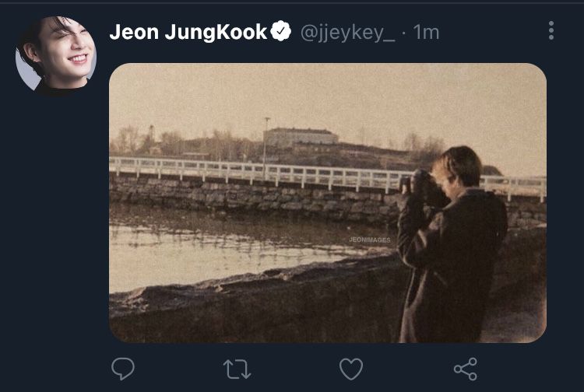
Task: Open the Jeon JungKook display name link
Action: (188, 32)
